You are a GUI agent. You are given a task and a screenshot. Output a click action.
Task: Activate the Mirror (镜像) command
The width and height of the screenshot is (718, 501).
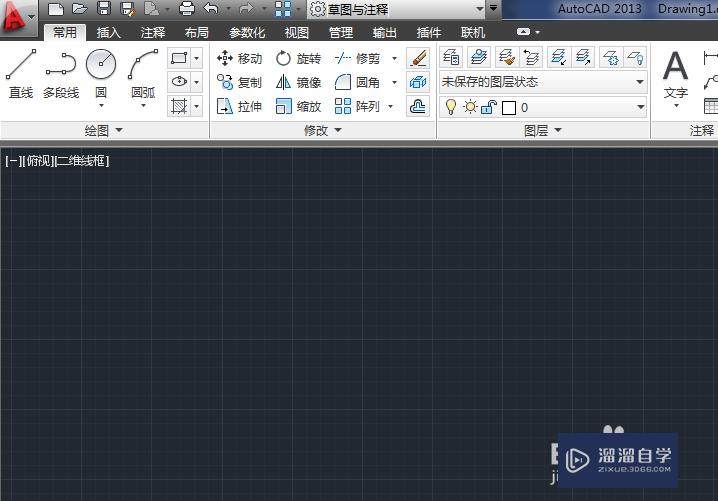tap(298, 82)
